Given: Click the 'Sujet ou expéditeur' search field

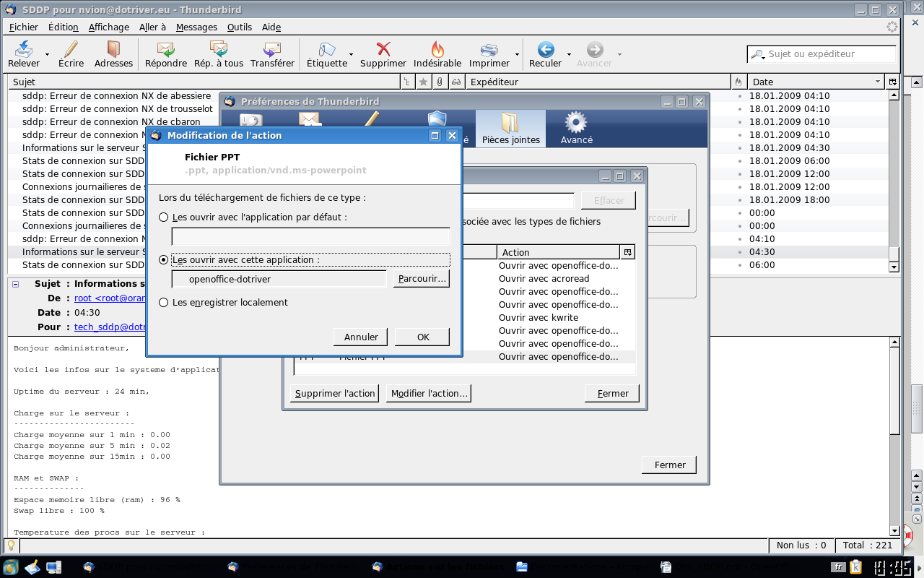Looking at the screenshot, I should (x=828, y=54).
